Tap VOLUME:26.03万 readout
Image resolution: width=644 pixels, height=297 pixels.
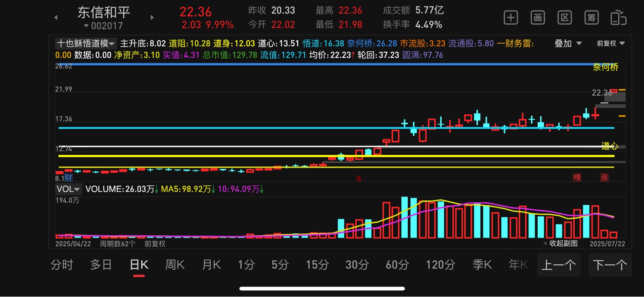coord(120,189)
